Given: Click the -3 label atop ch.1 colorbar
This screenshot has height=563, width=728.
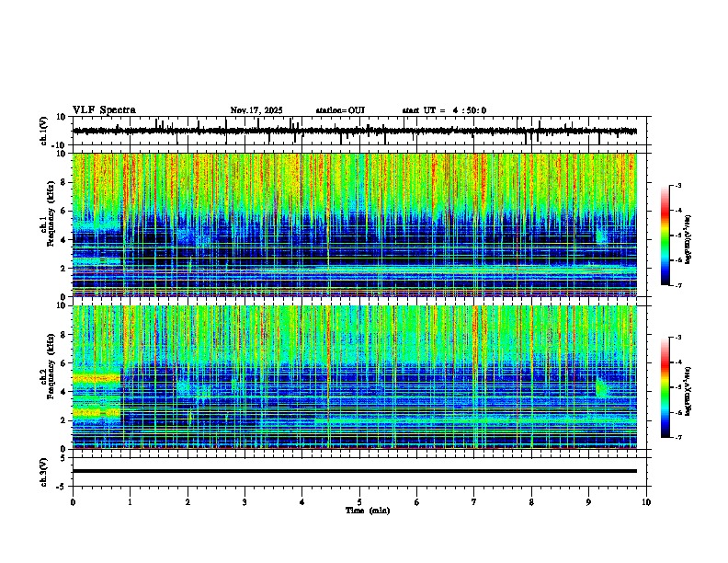Looking at the screenshot, I should [x=677, y=185].
